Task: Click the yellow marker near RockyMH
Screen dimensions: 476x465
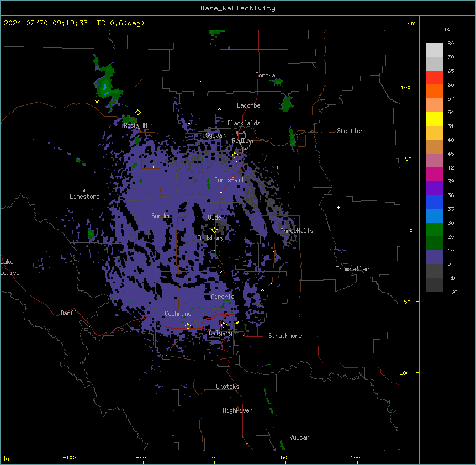Action: coord(137,112)
